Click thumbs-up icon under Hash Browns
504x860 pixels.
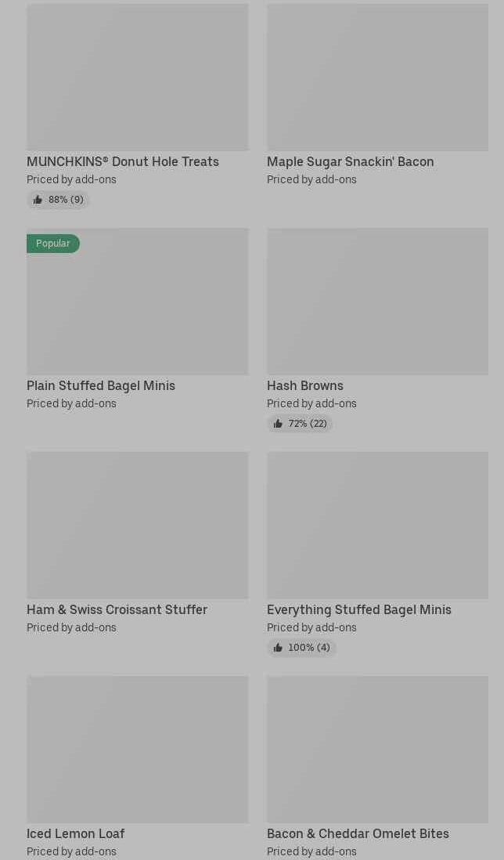coord(278,424)
